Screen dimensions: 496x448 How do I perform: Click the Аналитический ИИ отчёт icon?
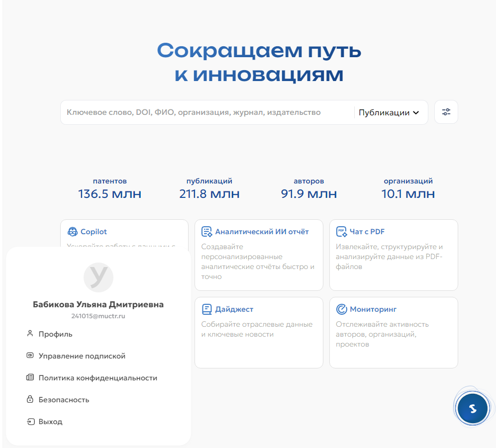[207, 232]
